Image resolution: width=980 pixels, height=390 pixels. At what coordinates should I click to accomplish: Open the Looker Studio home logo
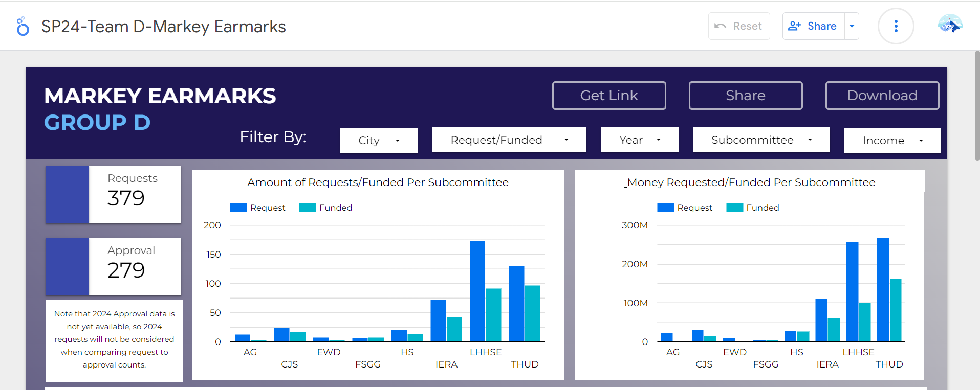pyautogui.click(x=23, y=27)
